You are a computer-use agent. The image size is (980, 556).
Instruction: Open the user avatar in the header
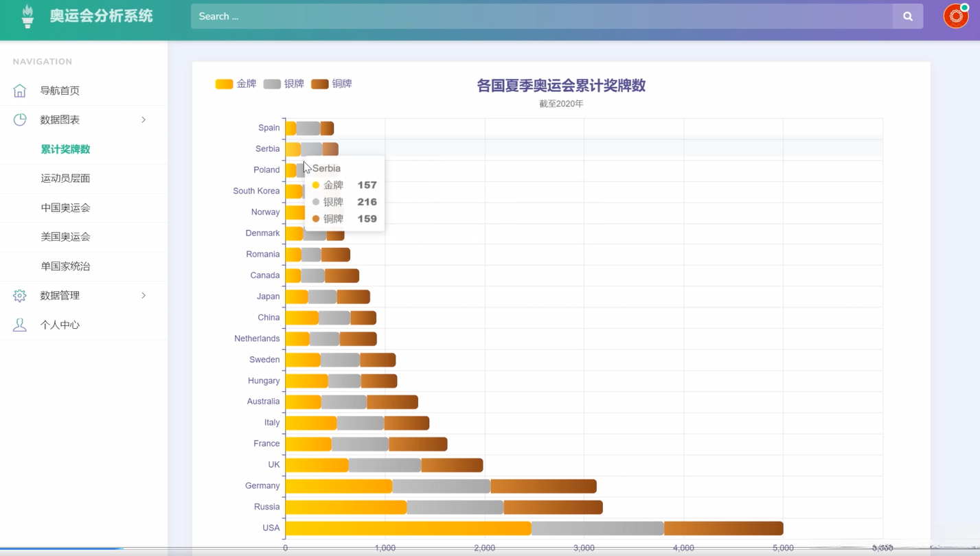tap(956, 16)
